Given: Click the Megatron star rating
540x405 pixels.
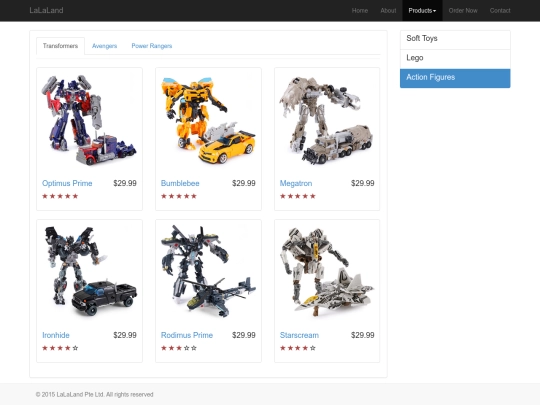Looking at the screenshot, I should coord(298,196).
